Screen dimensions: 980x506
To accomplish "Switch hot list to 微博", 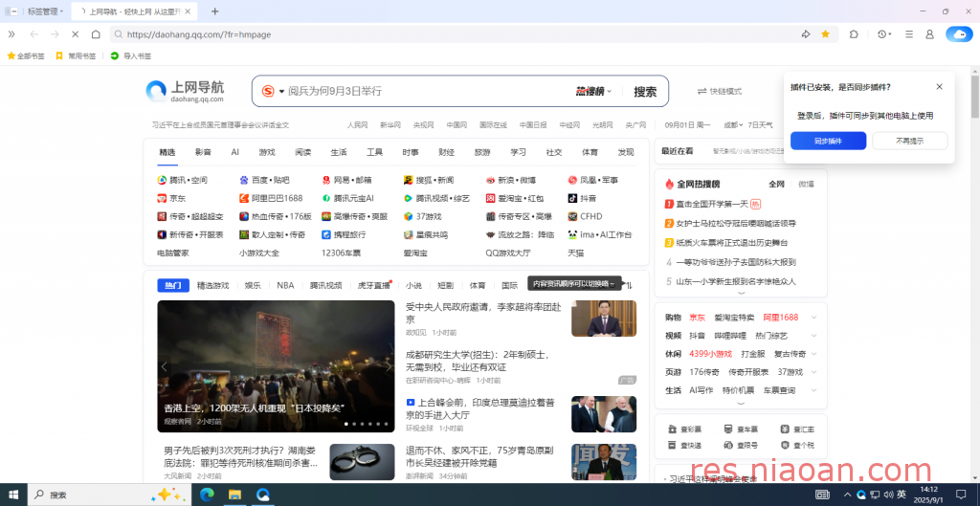I will (806, 184).
